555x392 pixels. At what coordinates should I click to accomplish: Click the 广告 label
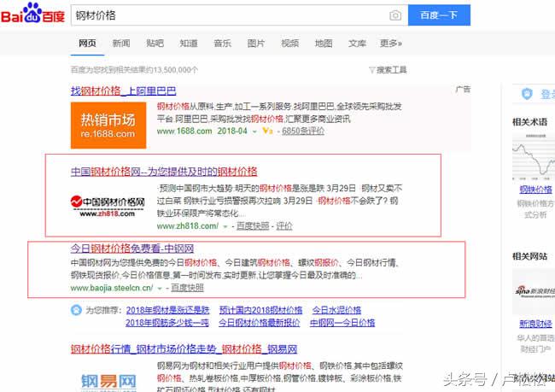463,89
